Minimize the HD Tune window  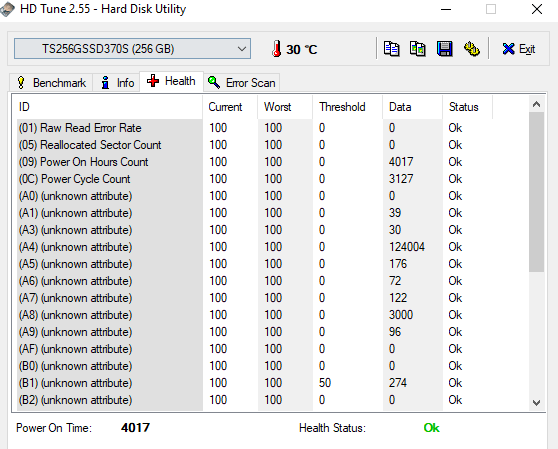coord(446,9)
